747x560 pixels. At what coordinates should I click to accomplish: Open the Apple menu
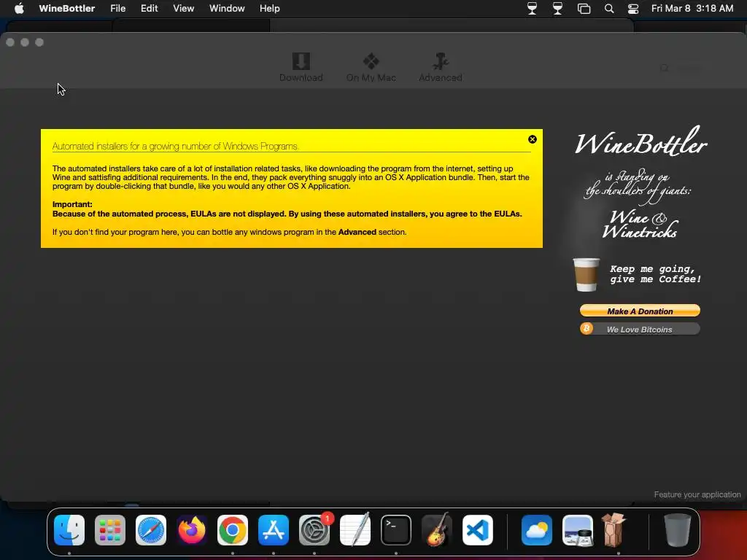click(x=19, y=9)
